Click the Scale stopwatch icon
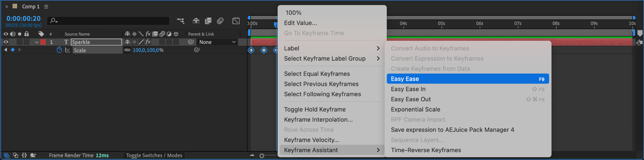Screen dimensions: 644x160 [59, 50]
